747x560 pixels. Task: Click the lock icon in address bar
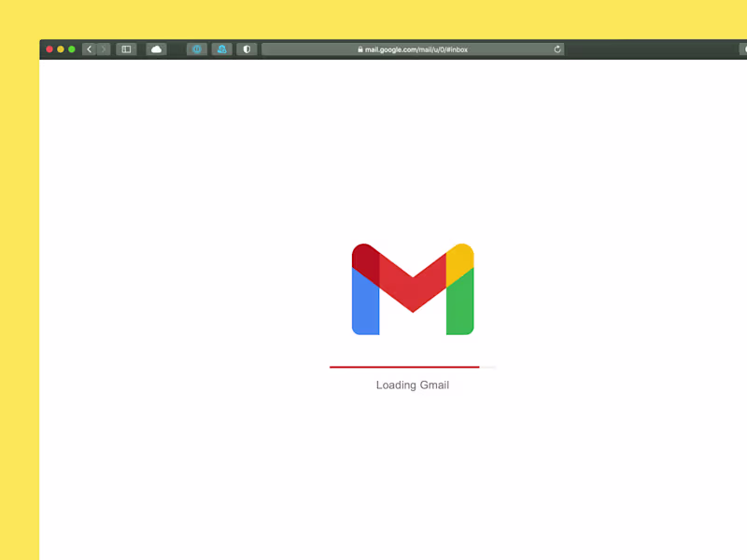pos(360,49)
